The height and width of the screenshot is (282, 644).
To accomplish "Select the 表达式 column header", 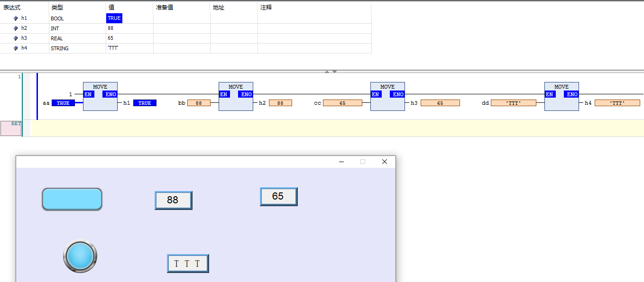I will (25, 8).
